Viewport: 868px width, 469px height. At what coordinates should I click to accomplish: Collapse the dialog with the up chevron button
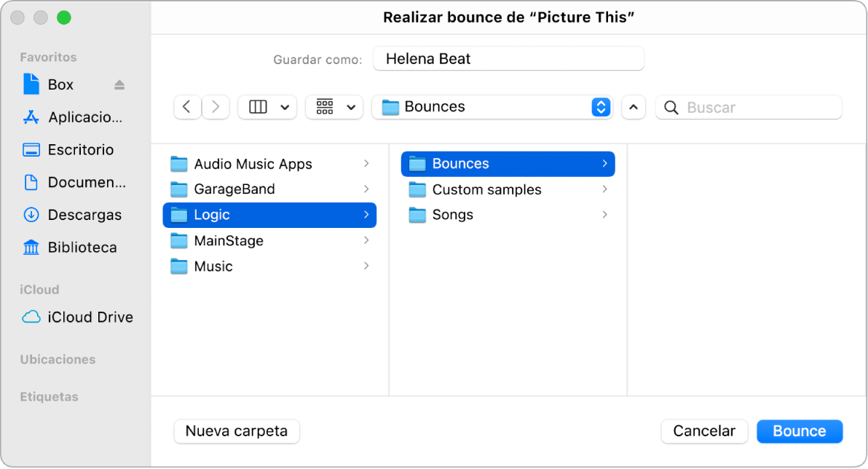(x=634, y=107)
